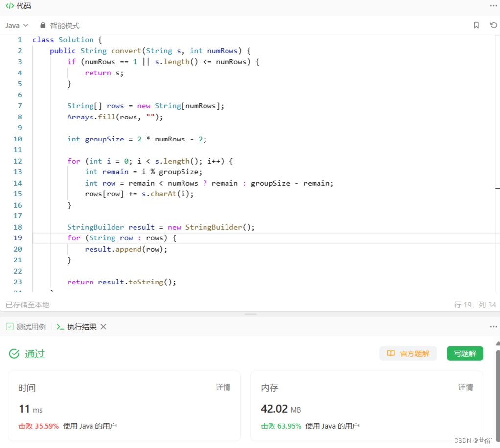Click the 代码 panel title
Image resolution: width=500 pixels, height=448 pixels.
[x=24, y=6]
